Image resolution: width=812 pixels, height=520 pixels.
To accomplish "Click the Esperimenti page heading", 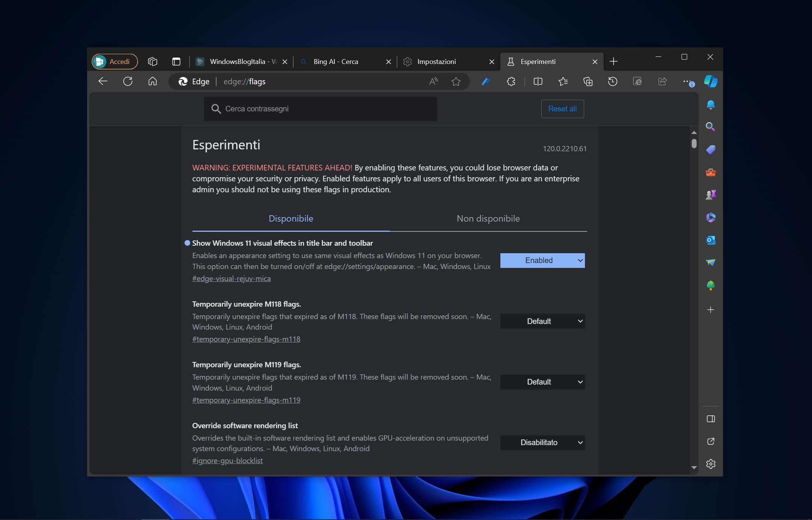I will tap(226, 145).
